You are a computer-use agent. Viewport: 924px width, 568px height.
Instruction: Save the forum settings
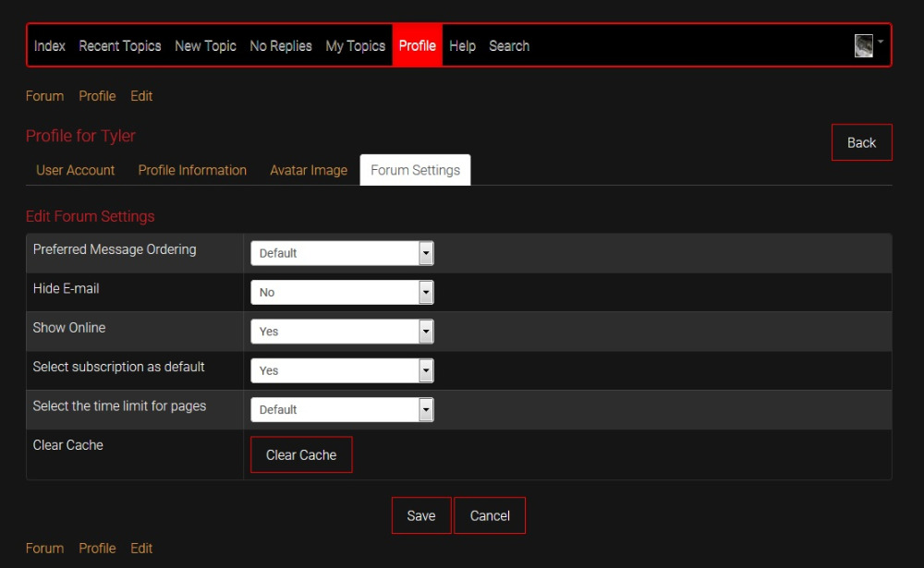tap(421, 516)
